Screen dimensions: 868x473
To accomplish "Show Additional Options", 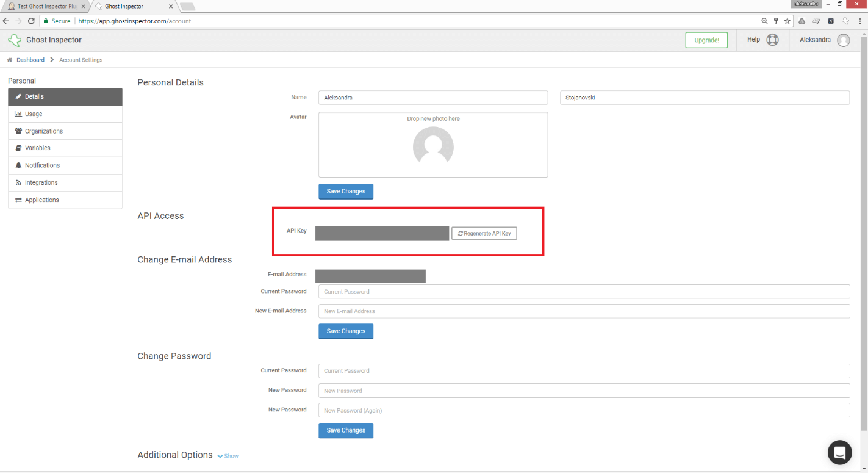I will tap(228, 456).
